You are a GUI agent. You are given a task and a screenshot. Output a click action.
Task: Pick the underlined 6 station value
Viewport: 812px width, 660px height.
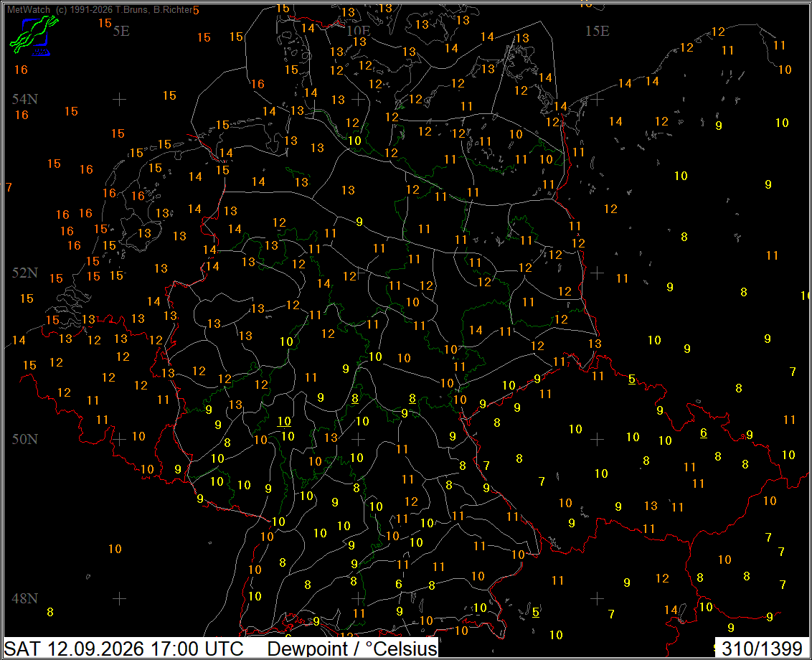click(x=703, y=433)
